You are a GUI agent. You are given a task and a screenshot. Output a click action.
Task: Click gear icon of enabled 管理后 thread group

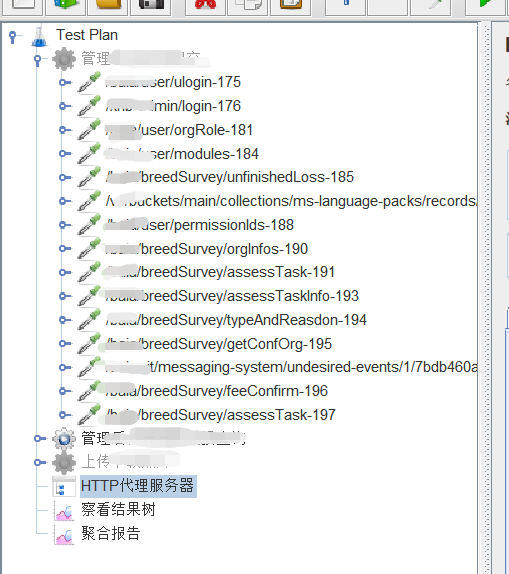tap(64, 439)
